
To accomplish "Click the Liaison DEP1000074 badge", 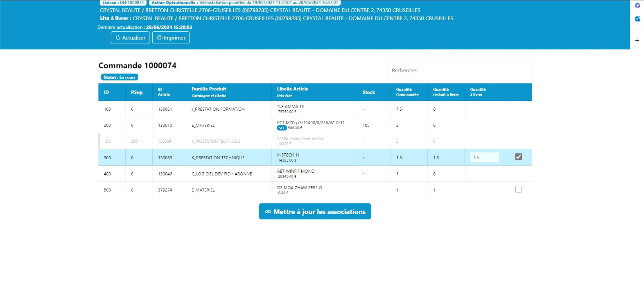I will pyautogui.click(x=123, y=3).
